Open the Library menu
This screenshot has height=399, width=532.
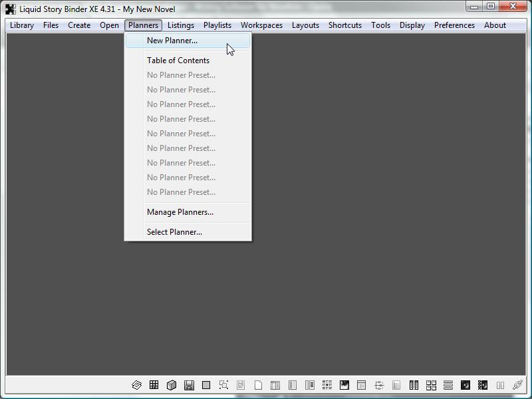tap(22, 25)
